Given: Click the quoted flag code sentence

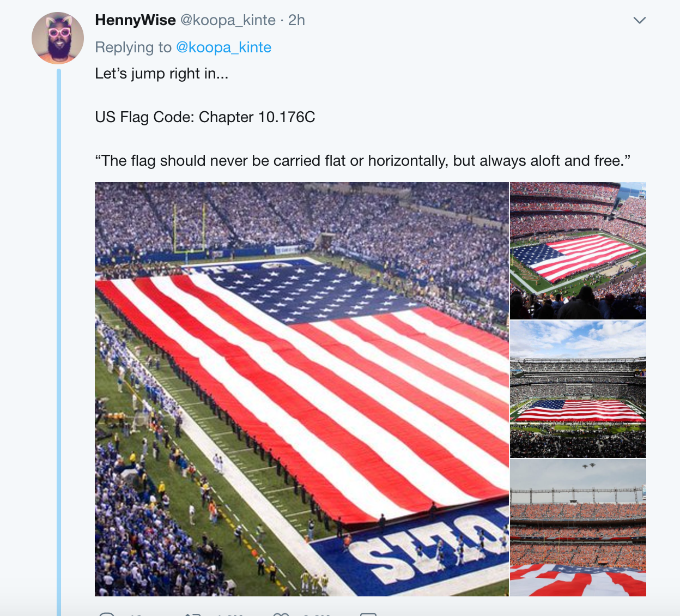Looking at the screenshot, I should coord(363,160).
